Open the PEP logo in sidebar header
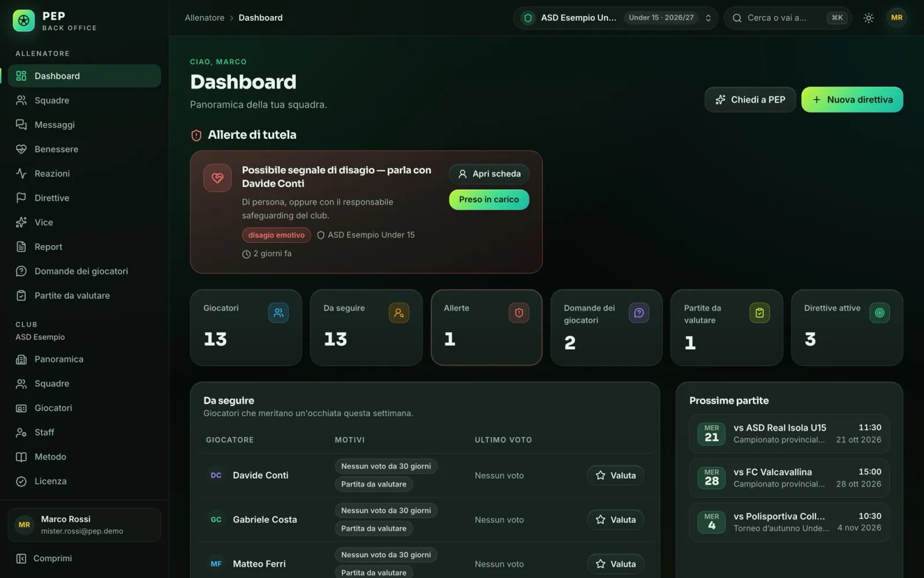 tap(24, 21)
